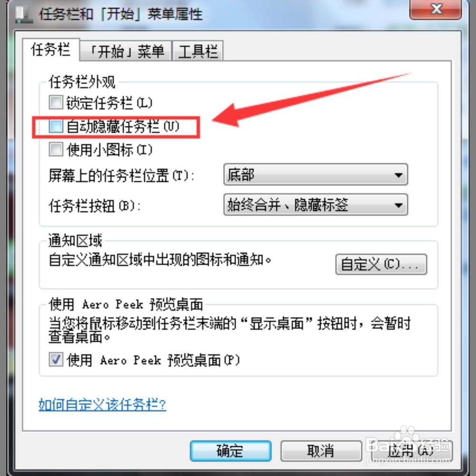
Task: Expand the 任务栏按钮 combo box
Action: pyautogui.click(x=316, y=205)
